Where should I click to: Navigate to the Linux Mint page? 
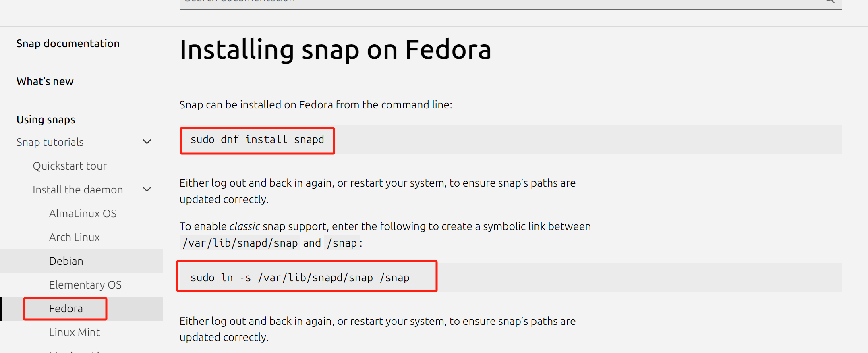75,332
